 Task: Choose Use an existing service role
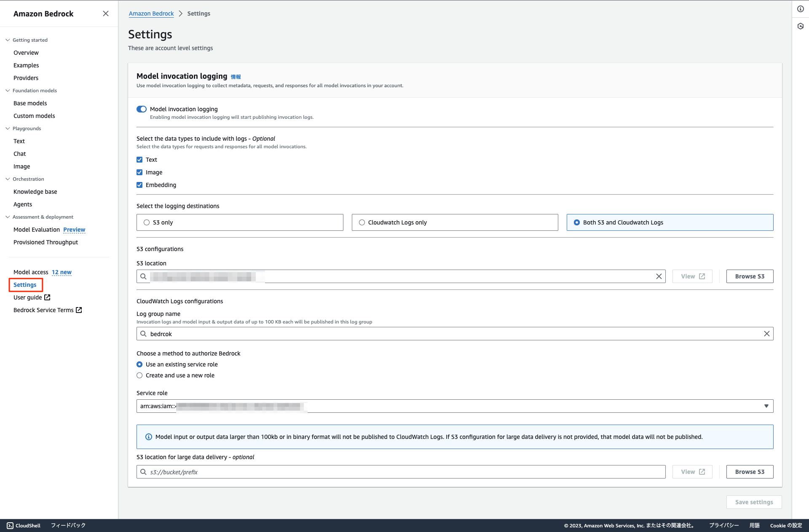(139, 364)
